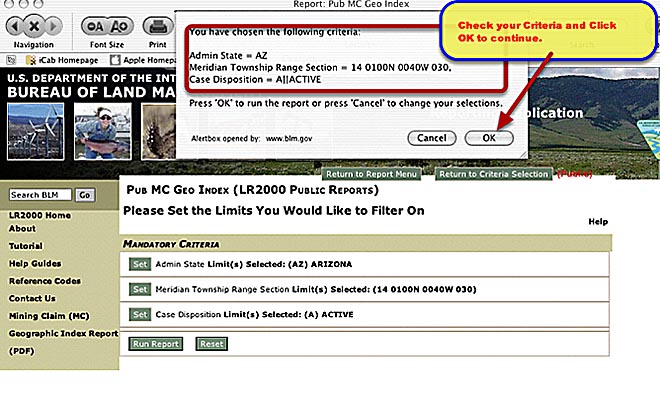Screen dimensions: 660x395
Task: Open the iCab Homepage bookmark
Action: tap(62, 60)
